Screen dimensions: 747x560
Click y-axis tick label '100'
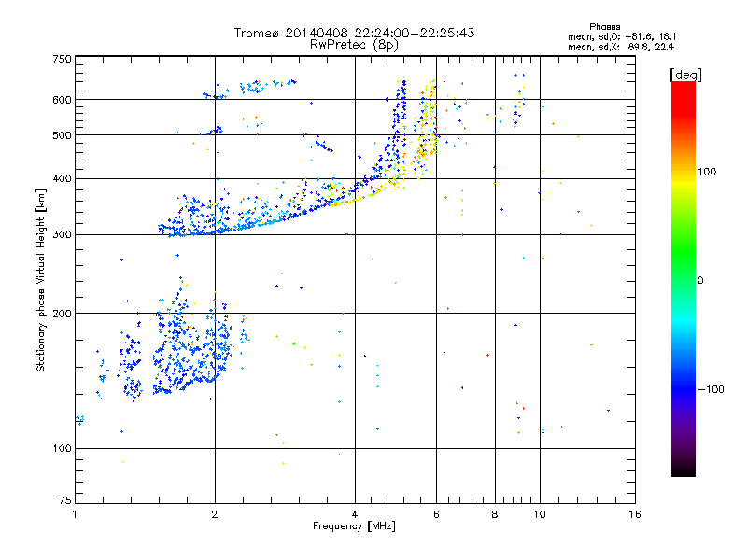coord(62,448)
